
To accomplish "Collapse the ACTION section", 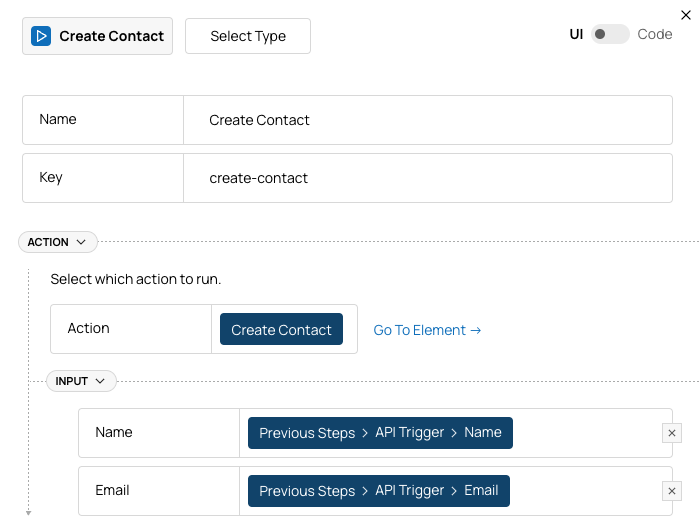I will pyautogui.click(x=57, y=242).
